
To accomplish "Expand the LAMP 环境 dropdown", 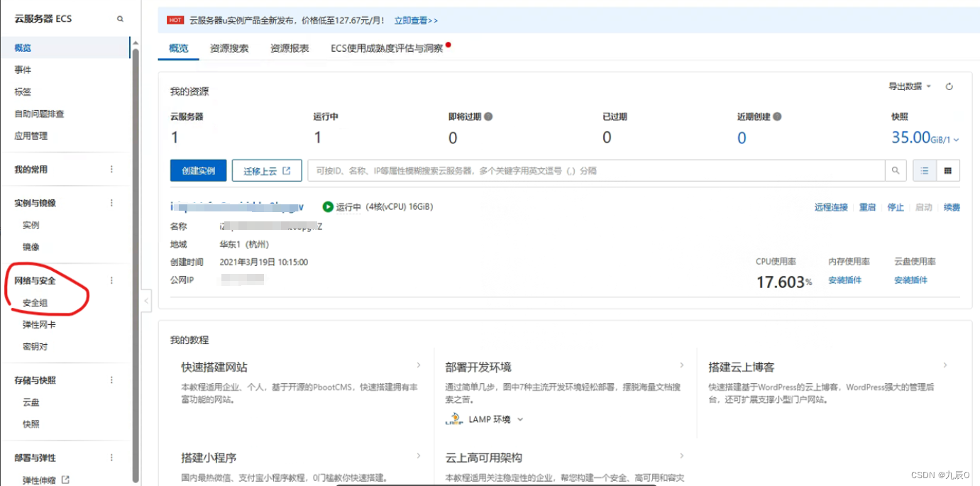I will [520, 420].
